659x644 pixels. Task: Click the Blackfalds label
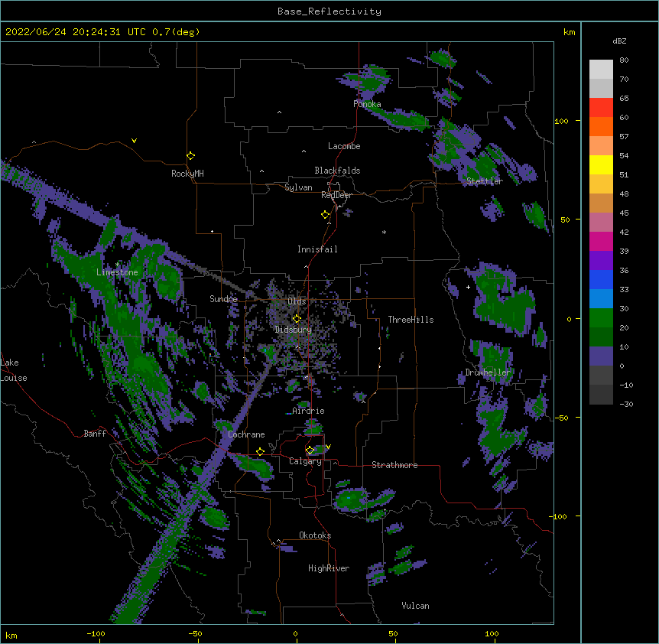337,171
